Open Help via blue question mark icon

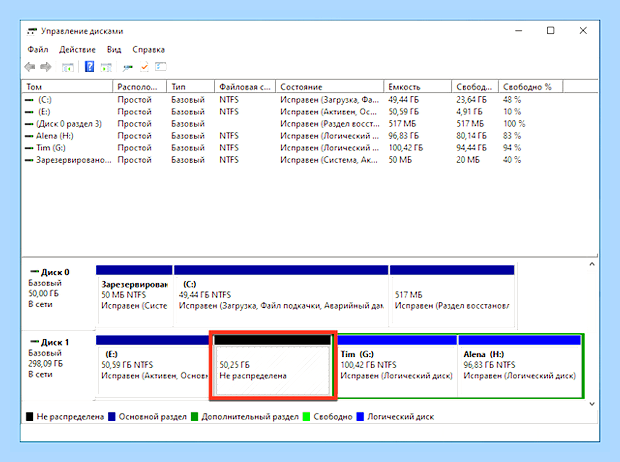tap(89, 66)
